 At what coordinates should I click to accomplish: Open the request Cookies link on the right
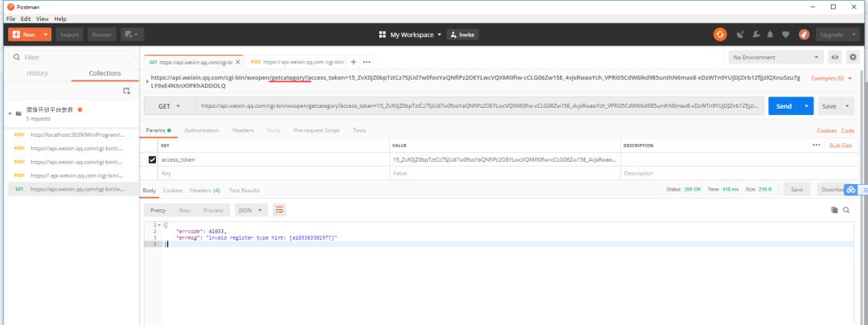[826, 130]
